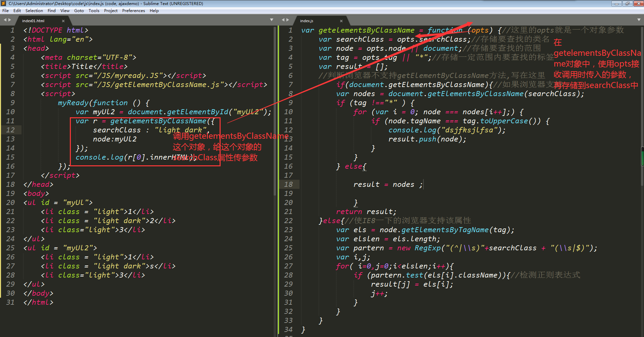Open left pane tab list dropdown

[x=271, y=20]
